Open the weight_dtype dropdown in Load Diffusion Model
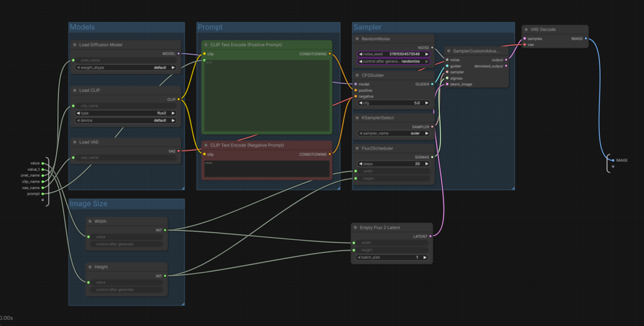Screen dimensions: 644x326 click(x=126, y=67)
